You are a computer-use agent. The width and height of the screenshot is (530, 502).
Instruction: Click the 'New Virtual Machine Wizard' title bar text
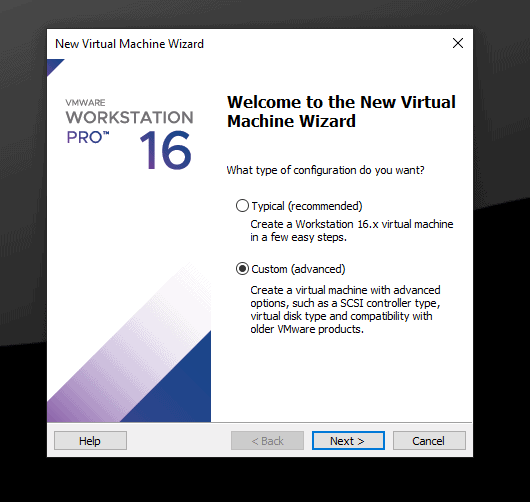click(x=129, y=44)
